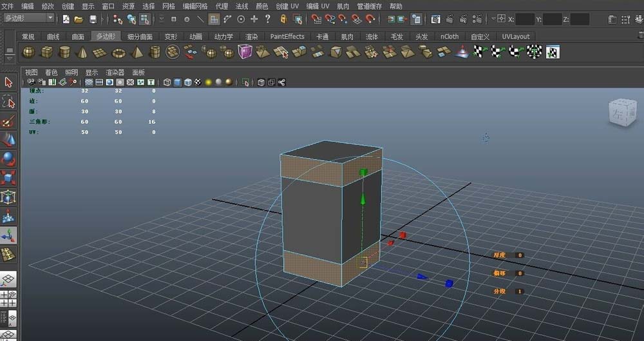The image size is (644, 341).
Task: Expand the 着色 shading menu in the viewport
Action: (x=51, y=72)
